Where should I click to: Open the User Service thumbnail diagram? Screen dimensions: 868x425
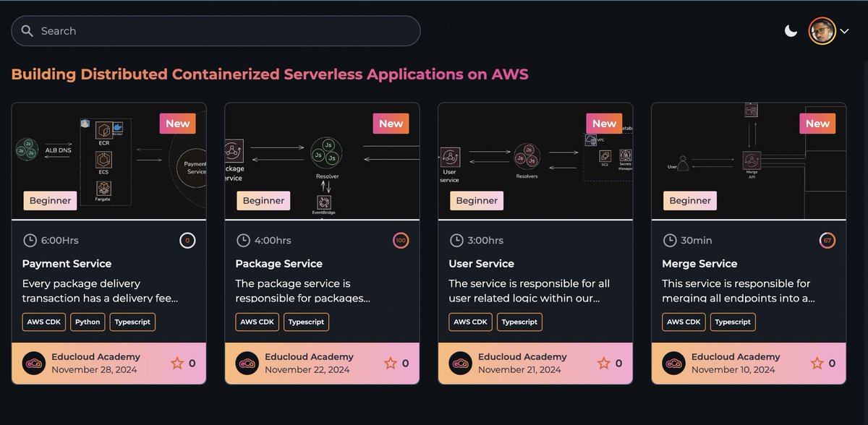coord(535,160)
